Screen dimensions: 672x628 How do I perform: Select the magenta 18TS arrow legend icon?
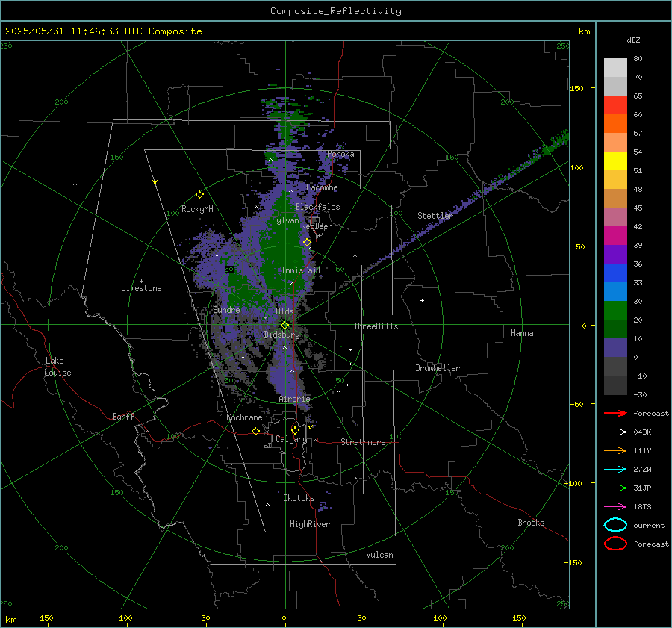point(615,507)
